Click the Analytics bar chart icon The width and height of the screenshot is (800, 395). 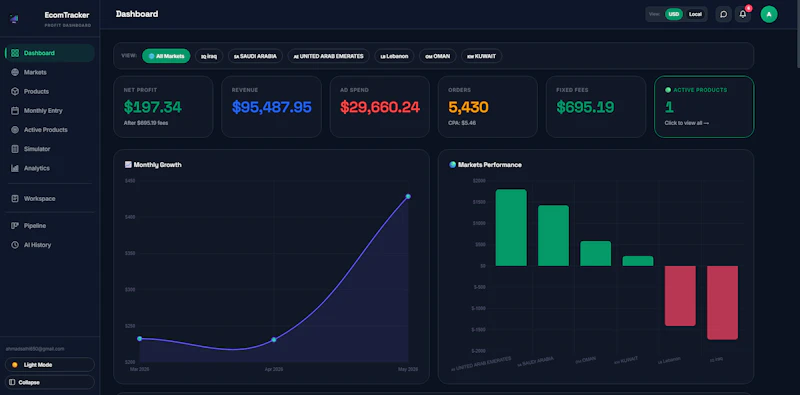tap(15, 168)
